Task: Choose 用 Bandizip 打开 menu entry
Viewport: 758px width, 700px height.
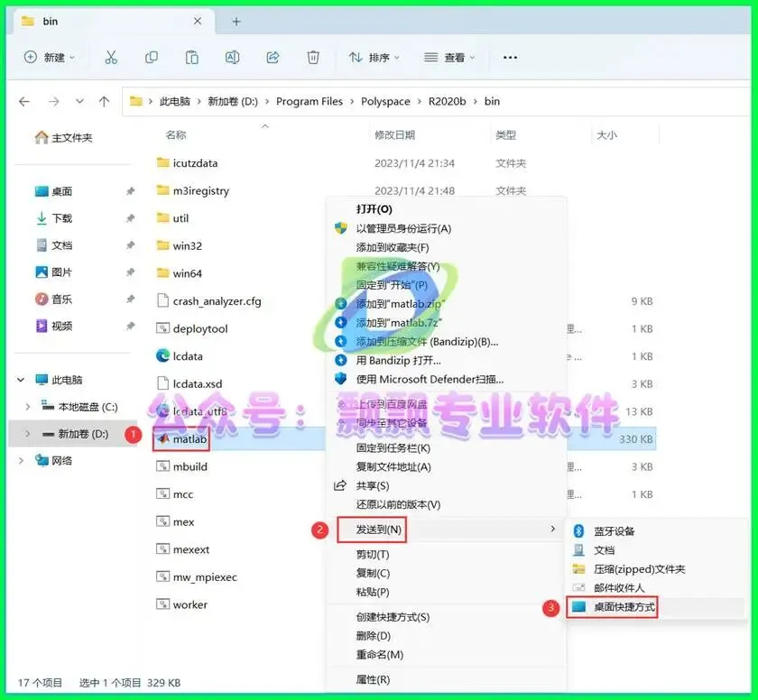Action: point(398,361)
